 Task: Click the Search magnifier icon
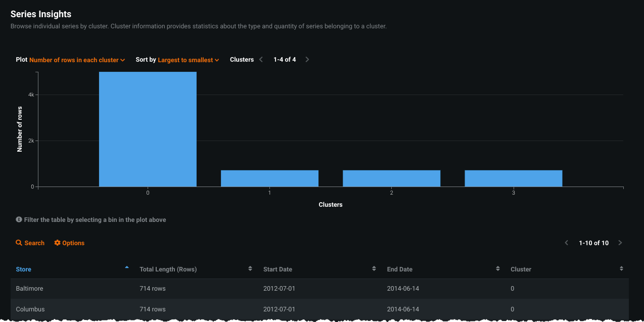(19, 243)
